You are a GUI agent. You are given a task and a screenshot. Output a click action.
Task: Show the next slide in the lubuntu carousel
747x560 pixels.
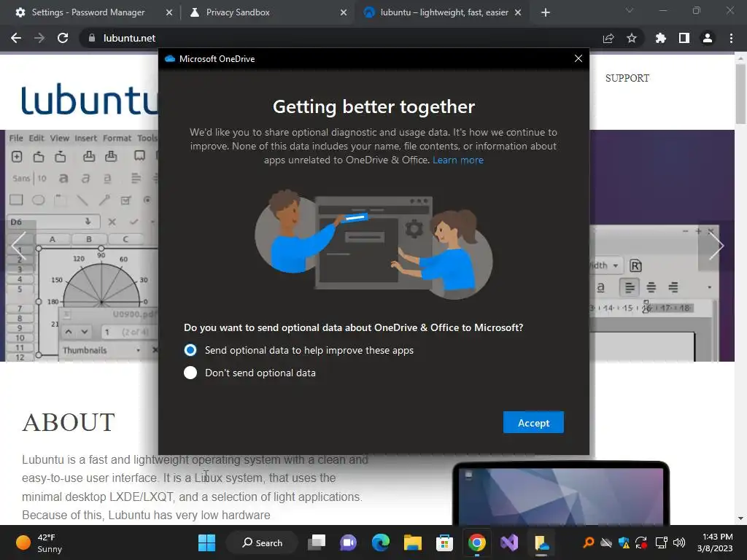pos(716,246)
